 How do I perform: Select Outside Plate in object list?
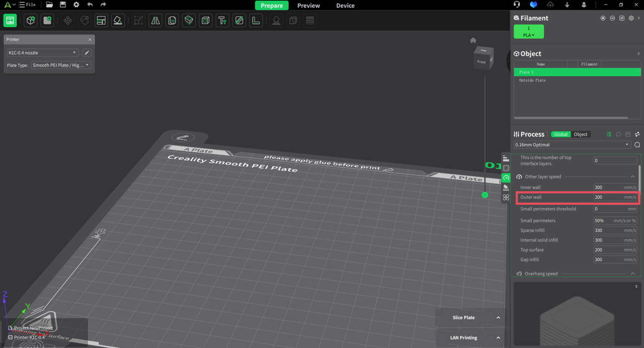coord(577,80)
